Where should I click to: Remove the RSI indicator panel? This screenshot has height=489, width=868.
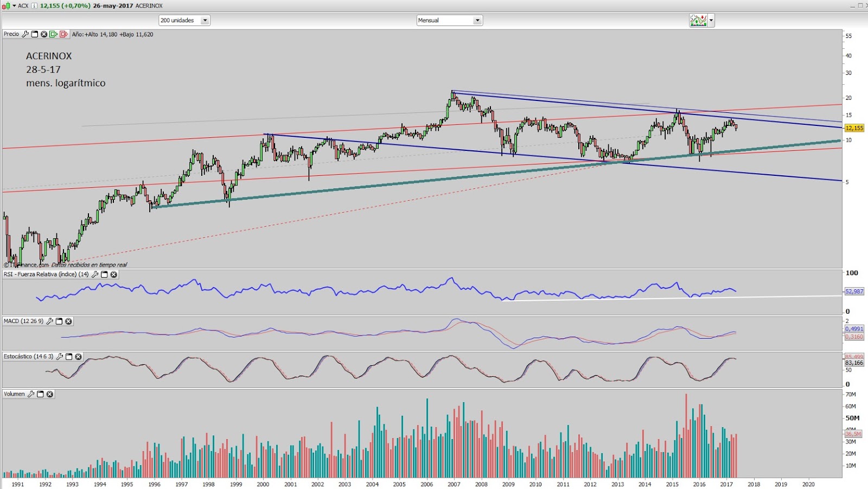point(114,275)
